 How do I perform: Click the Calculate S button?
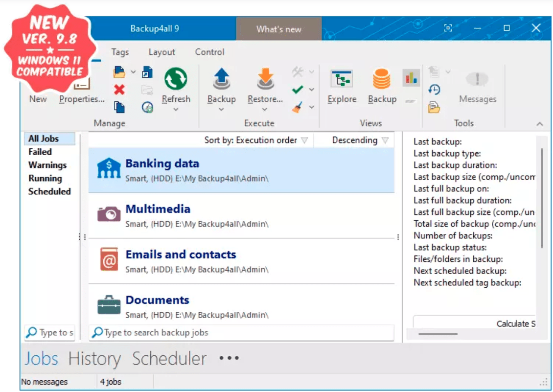475,323
